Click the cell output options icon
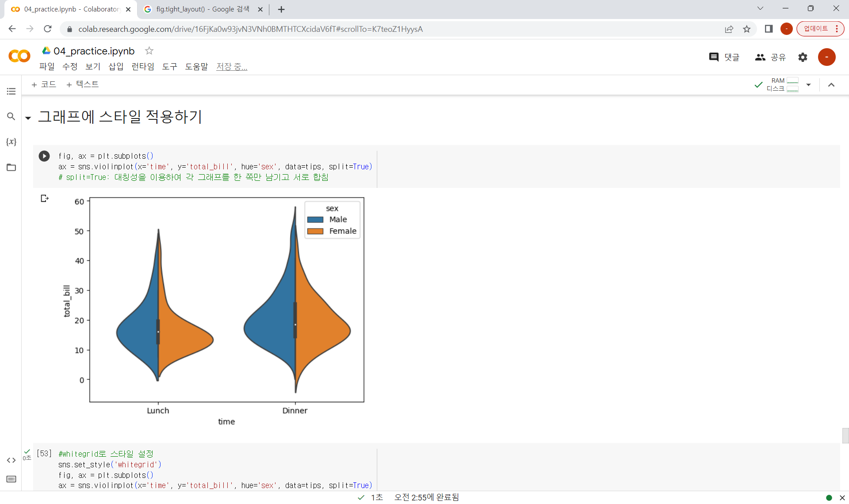This screenshot has height=504, width=849. tap(44, 199)
